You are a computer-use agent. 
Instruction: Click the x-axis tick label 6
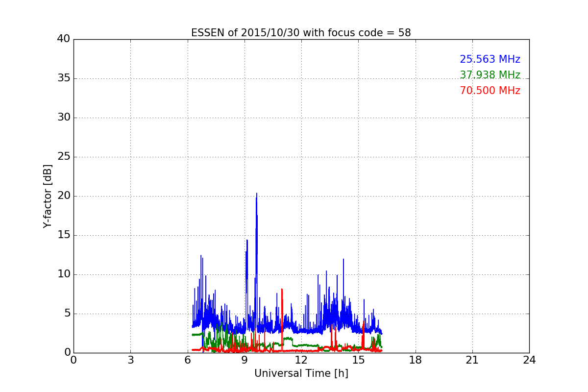click(188, 360)
